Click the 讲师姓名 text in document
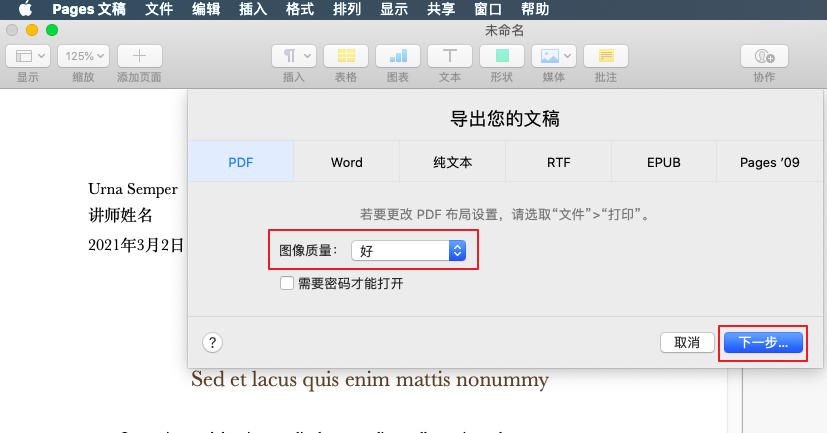The image size is (827, 433). pos(120,215)
